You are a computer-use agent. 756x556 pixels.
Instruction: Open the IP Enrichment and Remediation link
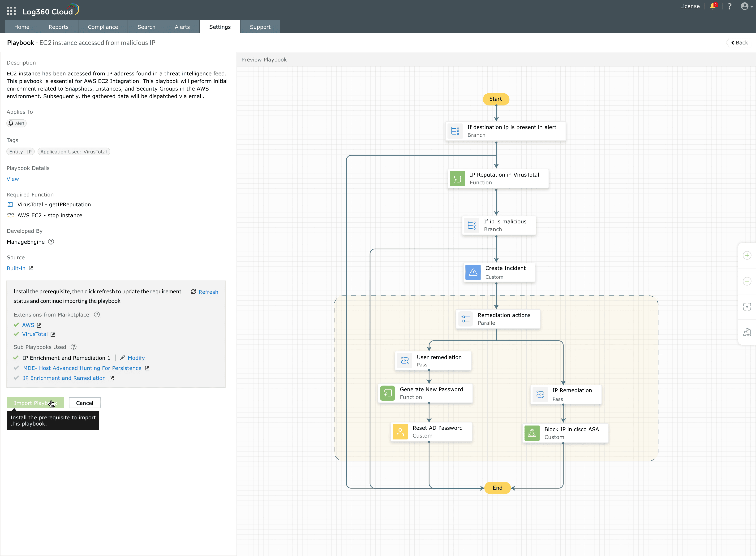pyautogui.click(x=64, y=378)
